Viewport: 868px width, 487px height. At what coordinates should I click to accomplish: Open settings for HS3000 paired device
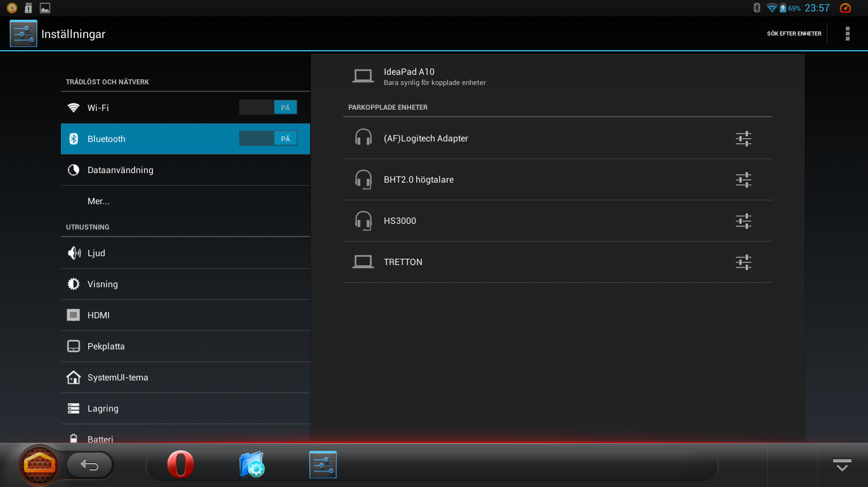pyautogui.click(x=744, y=221)
